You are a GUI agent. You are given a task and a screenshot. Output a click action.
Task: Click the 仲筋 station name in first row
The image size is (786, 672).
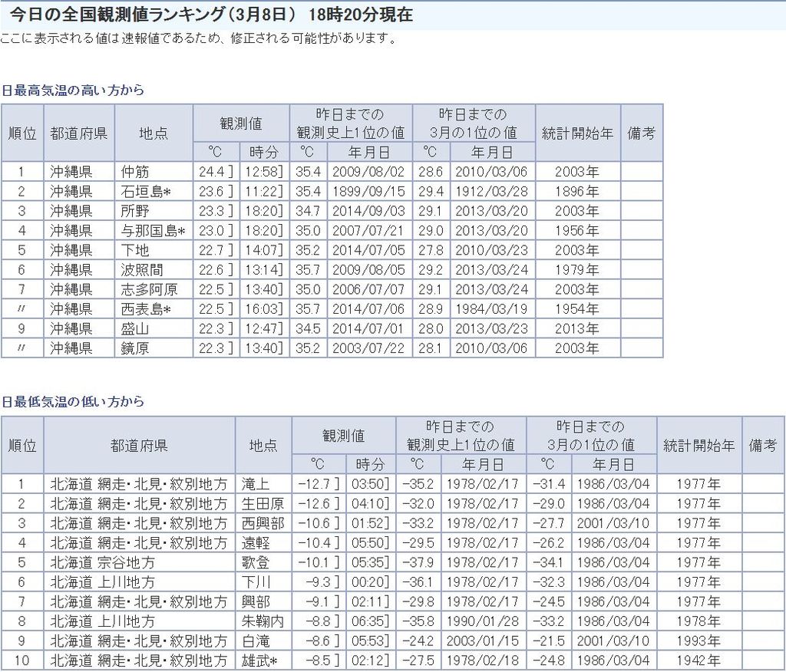pos(134,171)
